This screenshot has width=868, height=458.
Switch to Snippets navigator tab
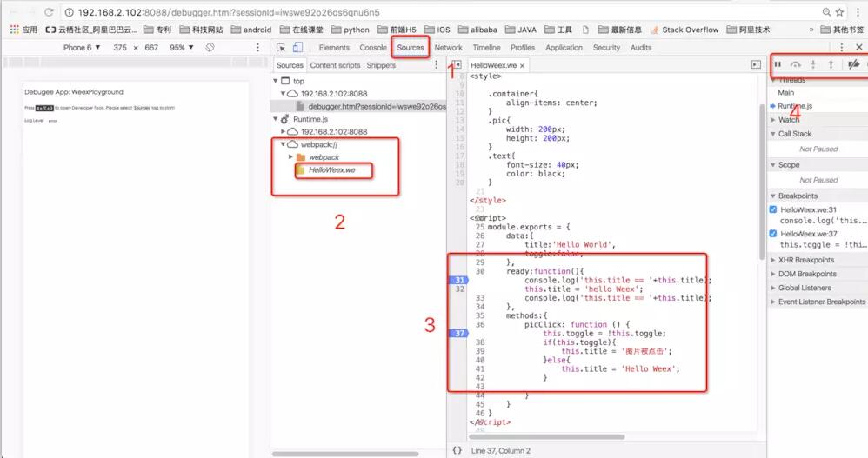pos(381,65)
